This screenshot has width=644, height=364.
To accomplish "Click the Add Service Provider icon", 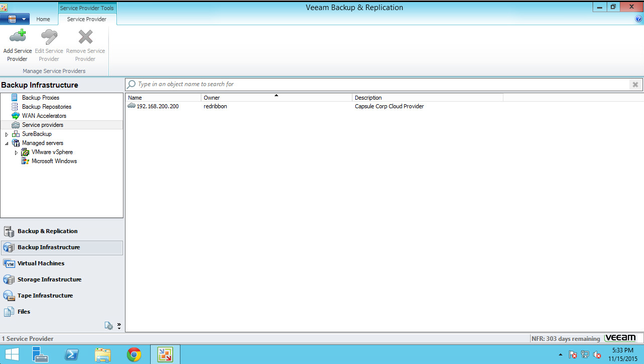I will point(18,37).
